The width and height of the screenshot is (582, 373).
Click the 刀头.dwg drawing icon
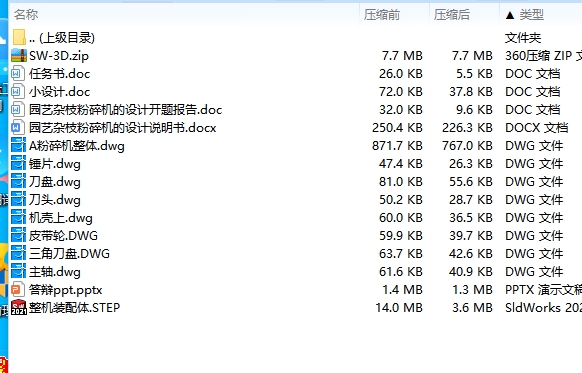[19, 200]
